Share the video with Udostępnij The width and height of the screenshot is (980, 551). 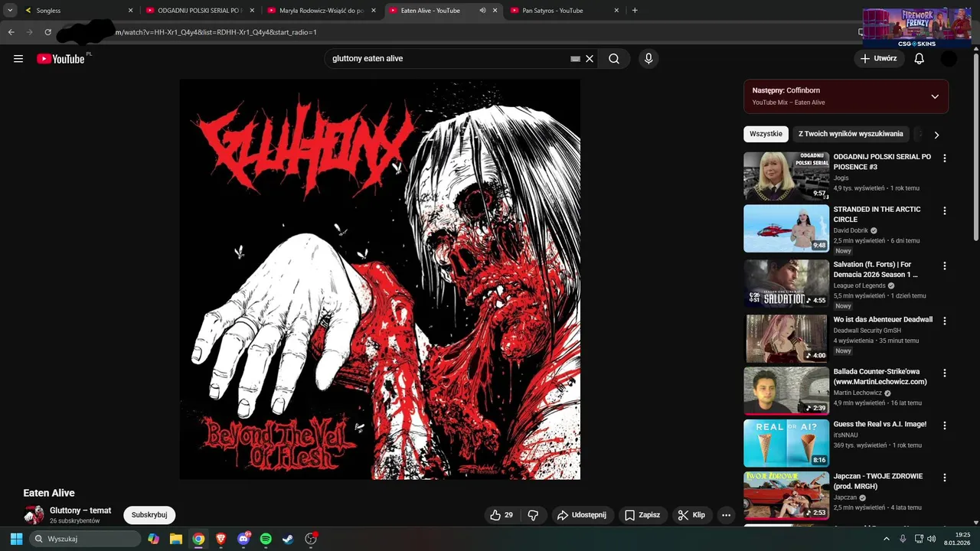pyautogui.click(x=582, y=515)
